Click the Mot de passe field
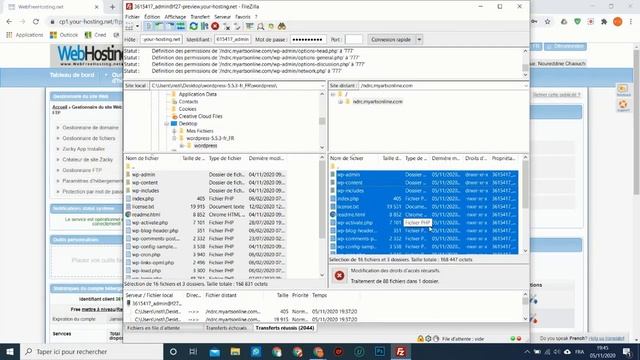Viewport: 640px width, 360px height. (x=308, y=40)
